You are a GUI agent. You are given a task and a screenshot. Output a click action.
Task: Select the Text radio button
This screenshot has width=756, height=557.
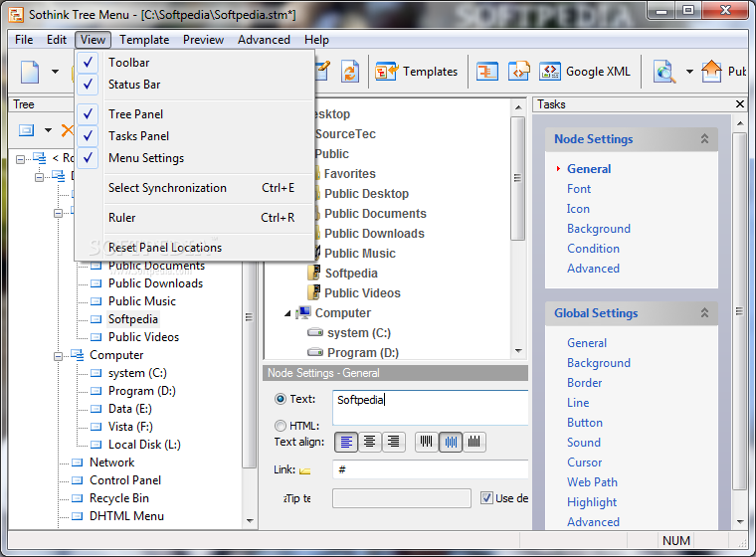coord(281,399)
